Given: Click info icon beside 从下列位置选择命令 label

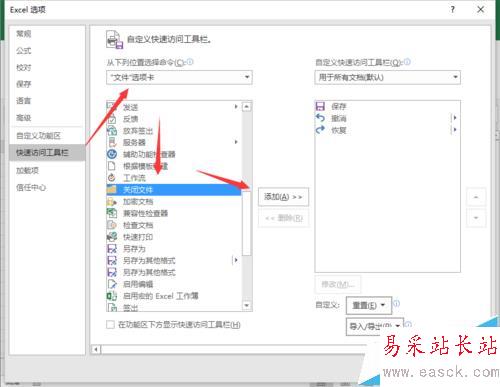Looking at the screenshot, I should [190, 62].
